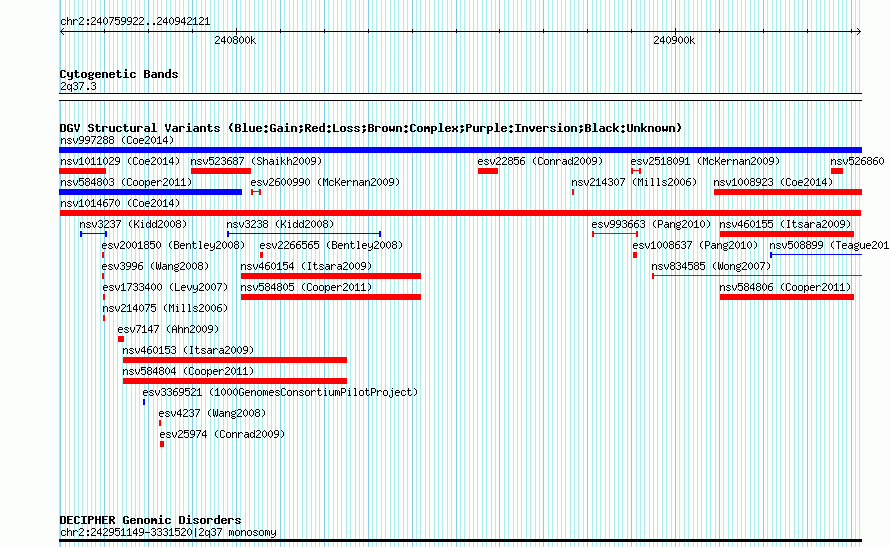Click the 240800k ruler tick label
The height and width of the screenshot is (547, 890).
click(235, 41)
